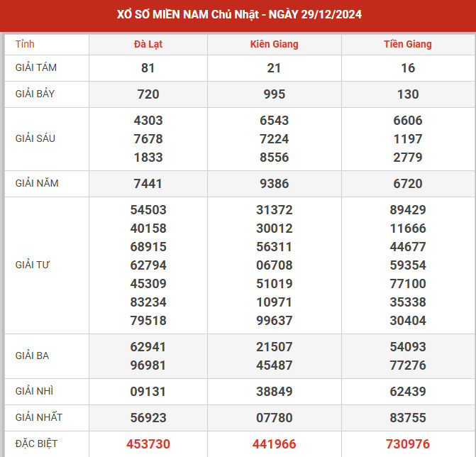The height and width of the screenshot is (457, 476).
Task: Click Kiên Giang eighth prize number 21
Action: pos(274,68)
